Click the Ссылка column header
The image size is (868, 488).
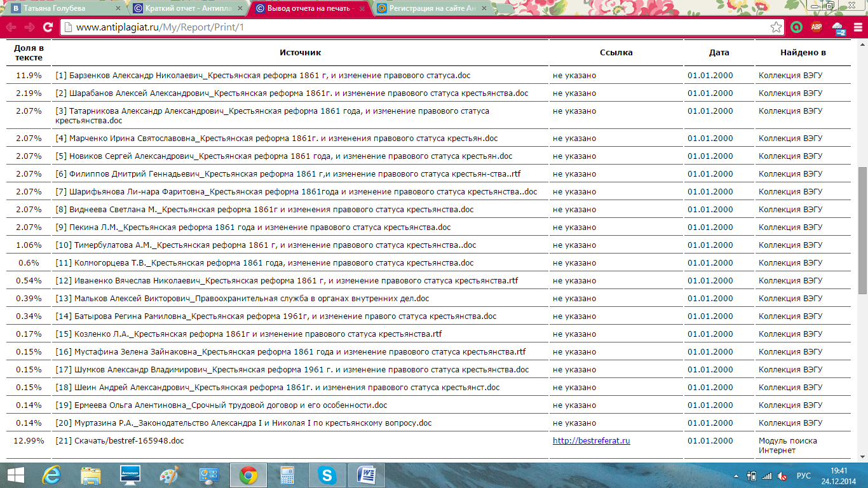(616, 53)
